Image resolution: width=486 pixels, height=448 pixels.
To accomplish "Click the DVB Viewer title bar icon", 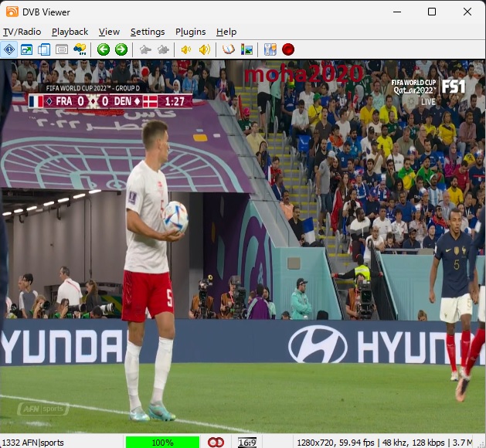I will [x=12, y=12].
